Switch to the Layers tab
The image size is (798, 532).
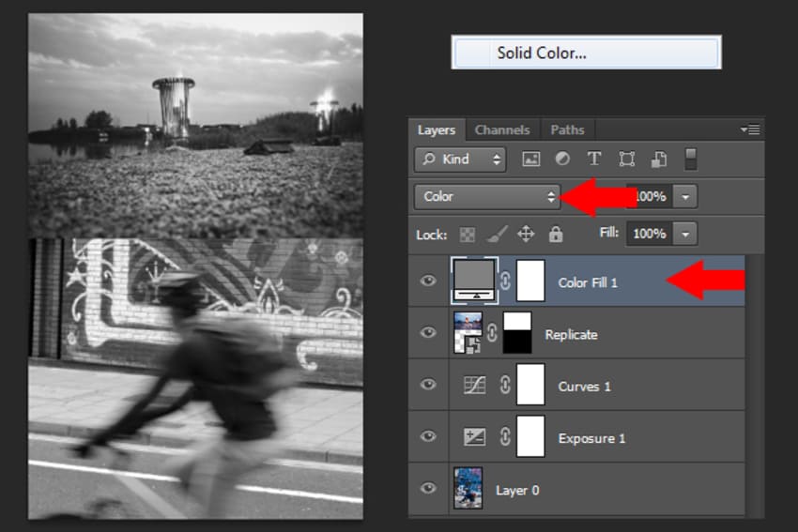point(437,130)
